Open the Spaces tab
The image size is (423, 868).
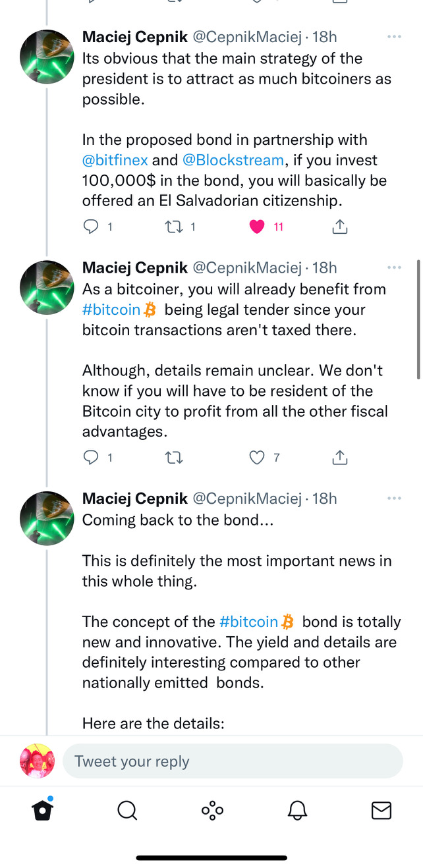point(212,811)
